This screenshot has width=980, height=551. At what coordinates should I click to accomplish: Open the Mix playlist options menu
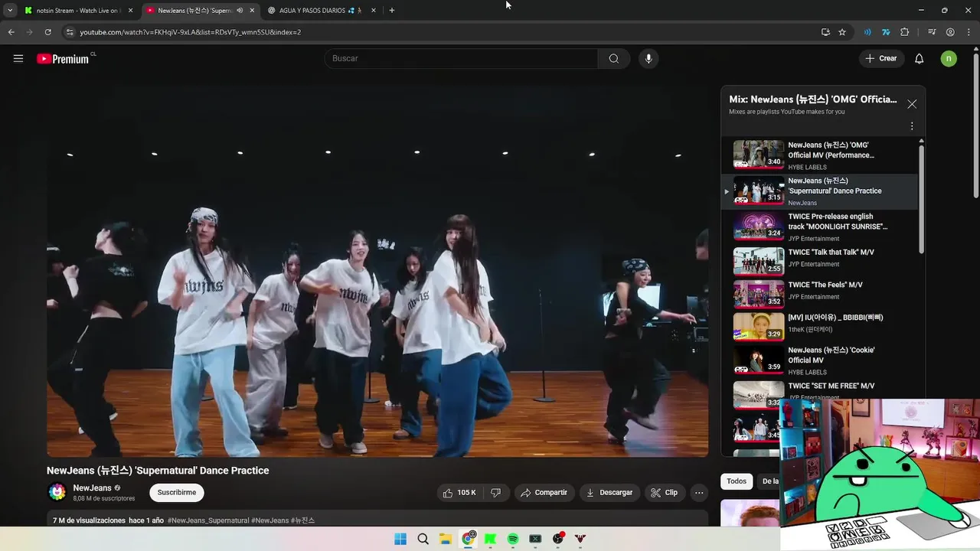(912, 126)
